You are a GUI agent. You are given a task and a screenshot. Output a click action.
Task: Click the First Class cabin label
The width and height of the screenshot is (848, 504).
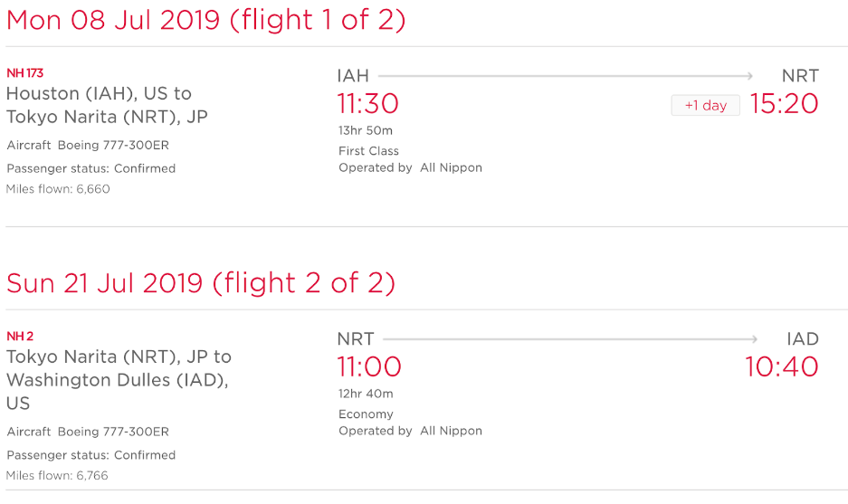[369, 151]
